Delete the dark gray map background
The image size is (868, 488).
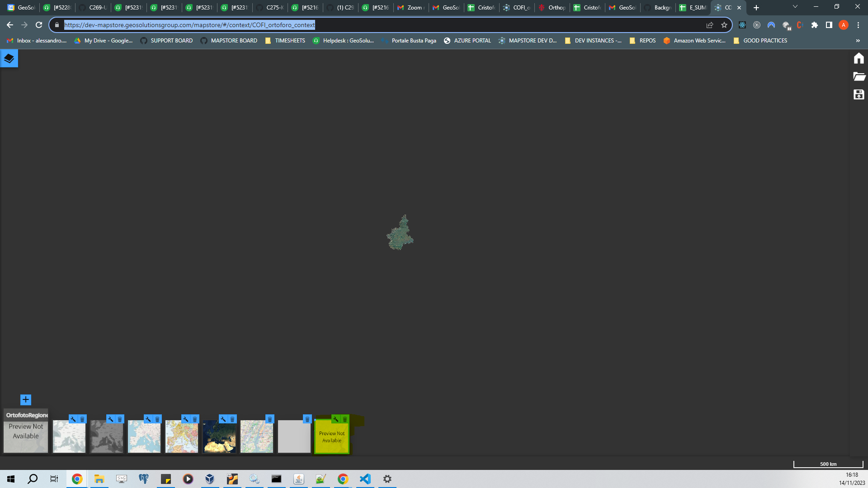pyautogui.click(x=119, y=419)
